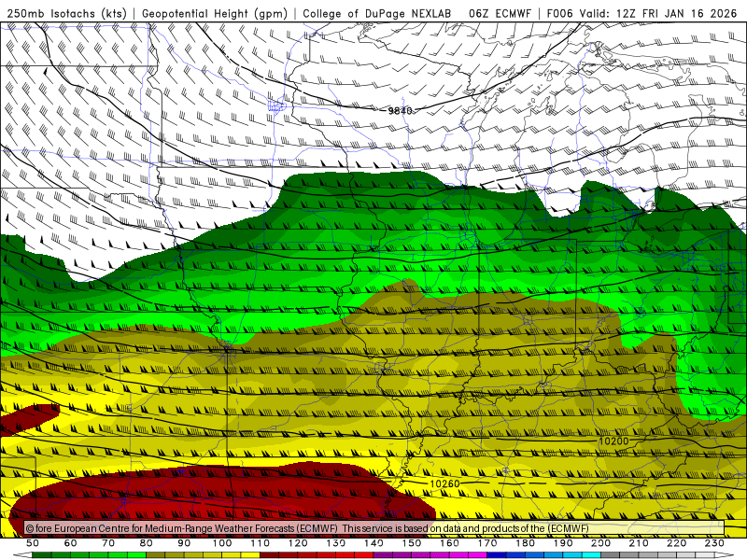Screen dimensions: 747x560
Task: Click the 190 knot scale value
Action: tap(563, 543)
